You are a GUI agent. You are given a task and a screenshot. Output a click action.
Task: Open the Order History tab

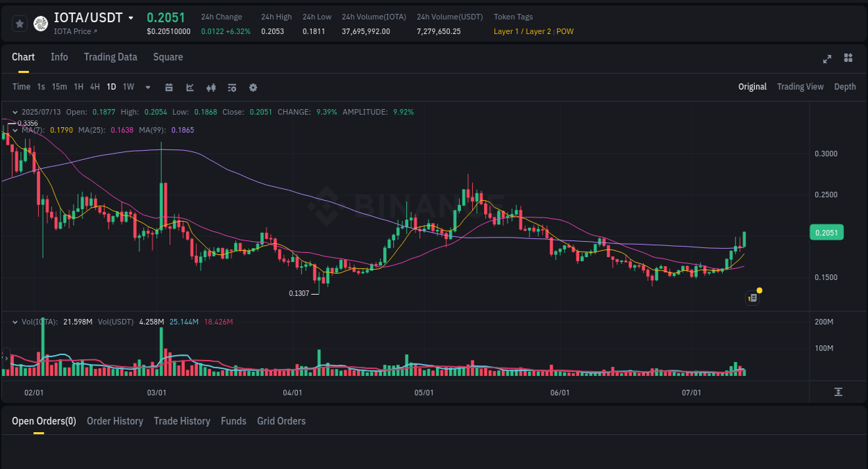tap(115, 420)
